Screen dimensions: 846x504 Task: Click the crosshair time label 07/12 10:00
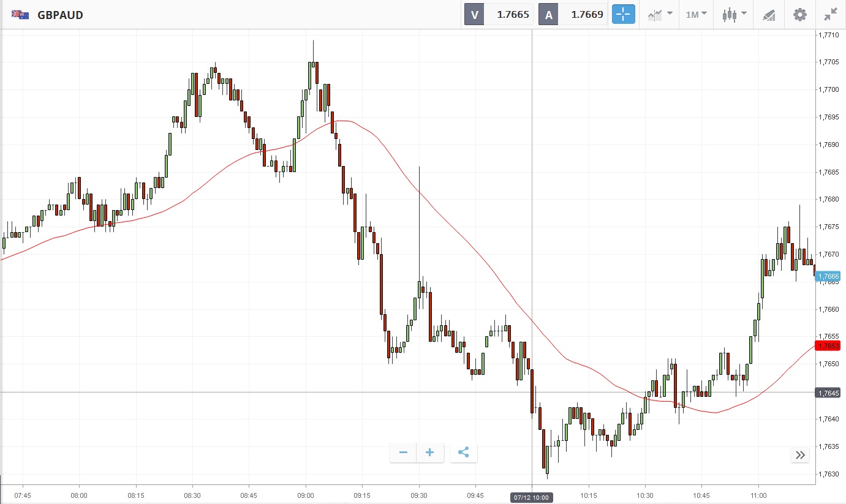point(532,497)
